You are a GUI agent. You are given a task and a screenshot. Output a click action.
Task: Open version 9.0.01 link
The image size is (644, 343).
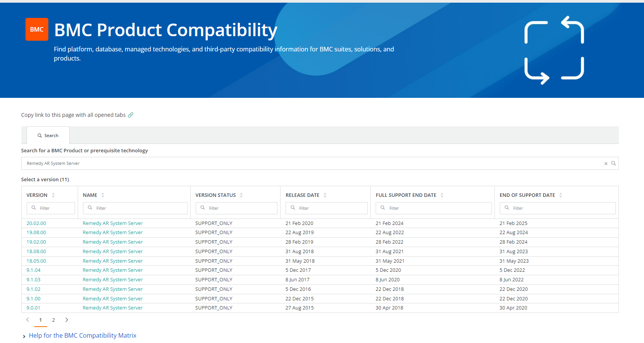[x=33, y=308]
